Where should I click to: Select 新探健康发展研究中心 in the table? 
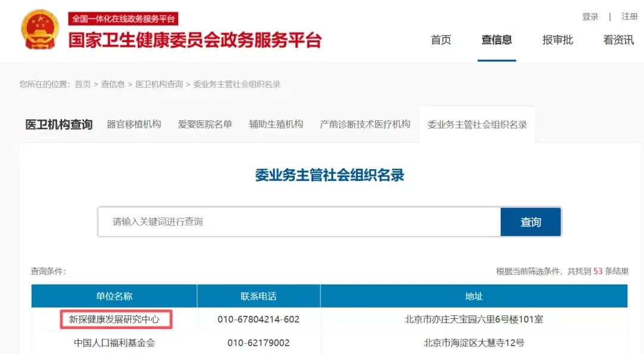[114, 319]
